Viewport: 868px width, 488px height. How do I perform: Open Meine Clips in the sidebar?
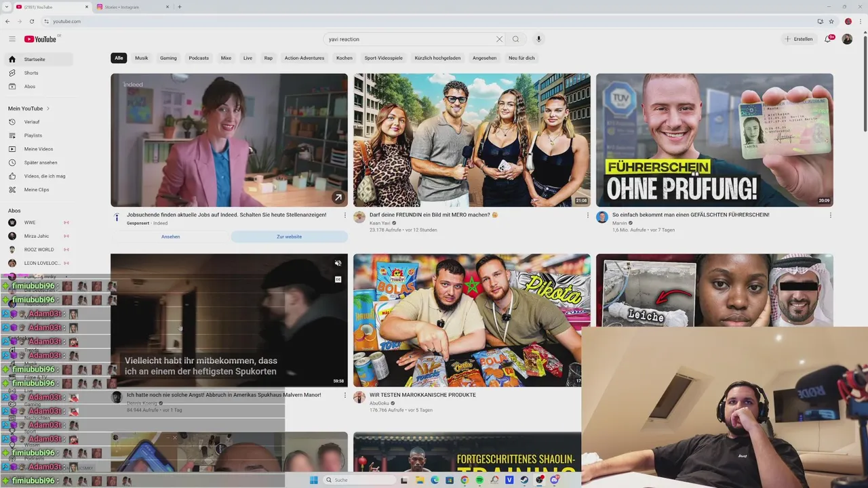click(x=39, y=190)
